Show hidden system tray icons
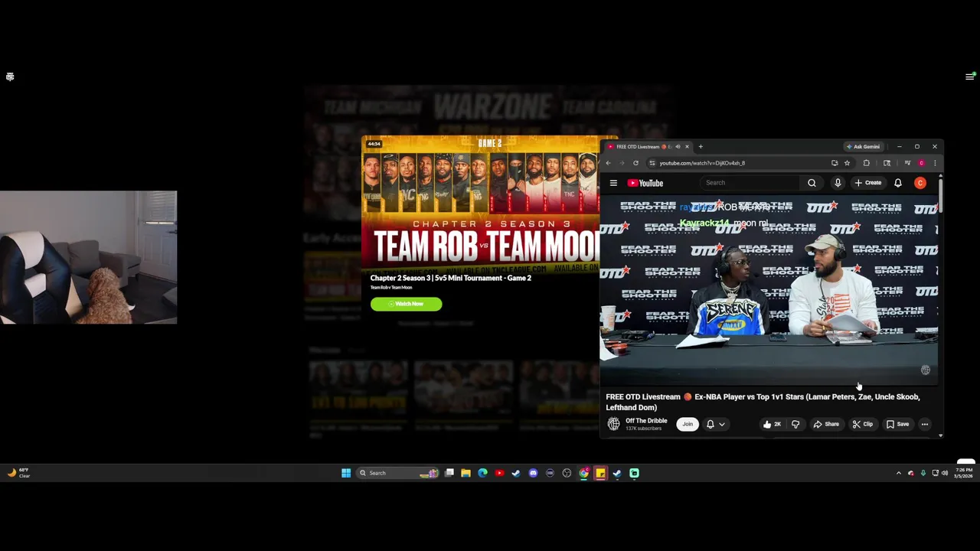This screenshot has height=551, width=980. point(899,473)
